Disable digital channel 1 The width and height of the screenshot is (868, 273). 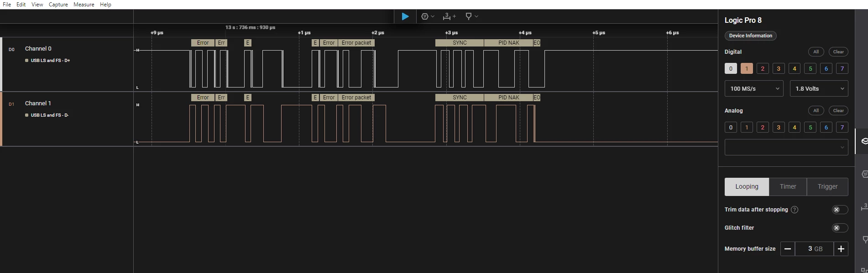click(x=747, y=69)
